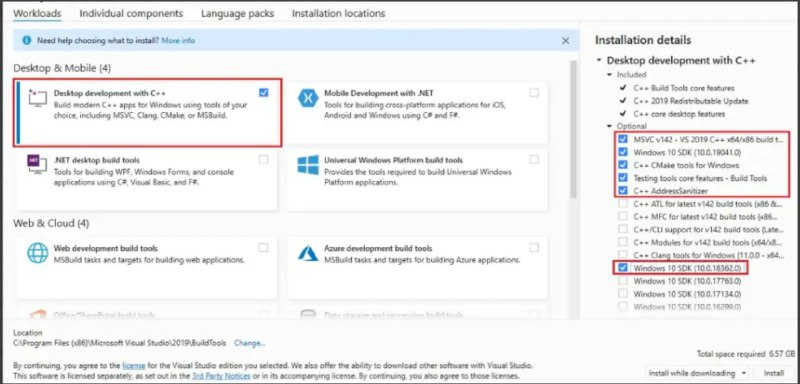Viewport: 800px width, 384px height.
Task: Click the Web development build tools globe icon
Action: (38, 253)
